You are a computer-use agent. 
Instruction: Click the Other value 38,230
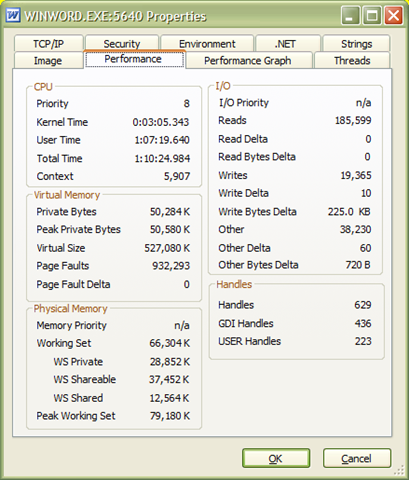click(x=355, y=229)
